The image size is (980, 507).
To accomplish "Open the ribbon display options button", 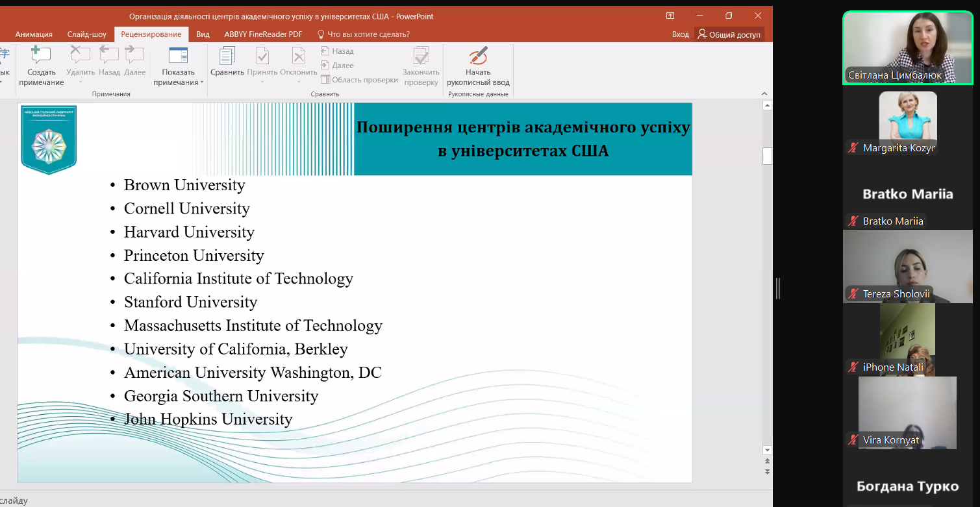I will pos(670,16).
